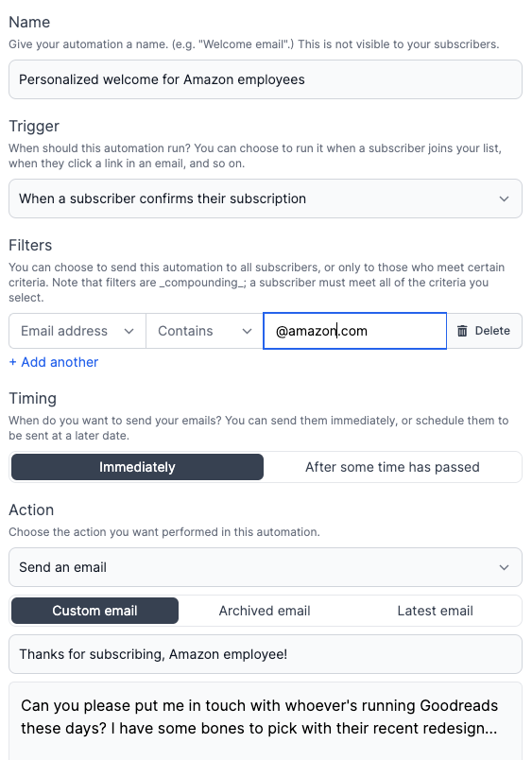Focus the automation Name input field
Viewport: 532px width, 760px height.
(x=266, y=79)
